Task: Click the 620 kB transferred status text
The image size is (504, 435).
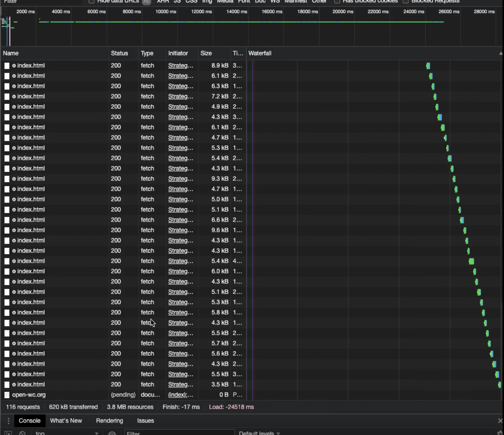Action: (73, 407)
